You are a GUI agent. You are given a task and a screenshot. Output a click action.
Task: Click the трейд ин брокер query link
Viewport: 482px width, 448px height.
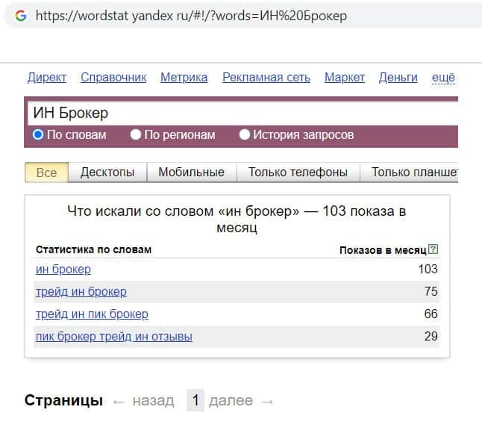pos(81,292)
